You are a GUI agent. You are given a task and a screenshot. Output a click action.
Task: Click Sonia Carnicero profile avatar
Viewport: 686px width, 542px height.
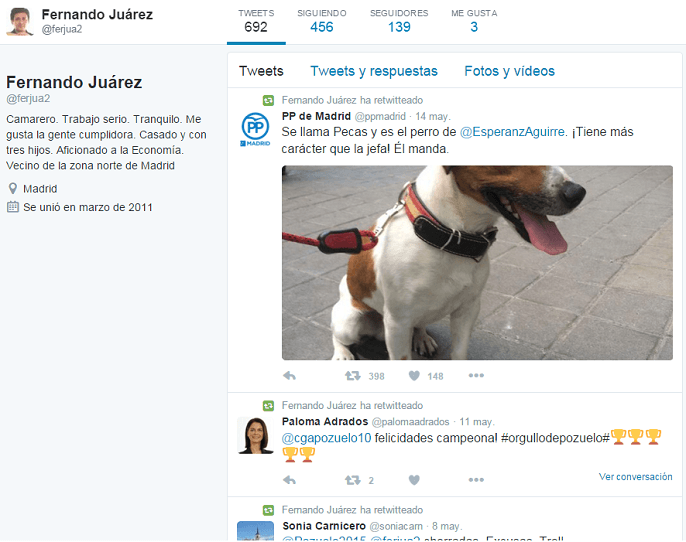(256, 531)
